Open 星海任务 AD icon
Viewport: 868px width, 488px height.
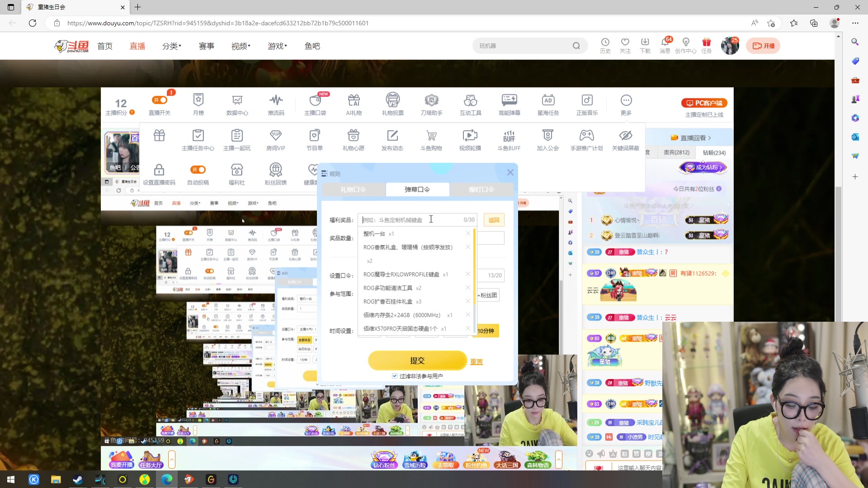point(548,104)
